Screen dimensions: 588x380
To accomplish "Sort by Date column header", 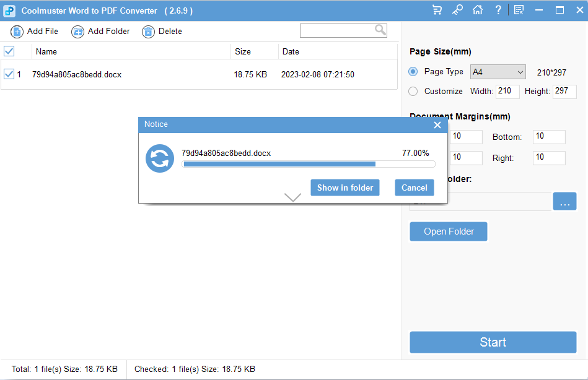I will pyautogui.click(x=291, y=52).
